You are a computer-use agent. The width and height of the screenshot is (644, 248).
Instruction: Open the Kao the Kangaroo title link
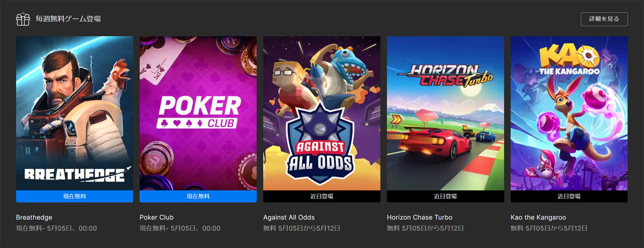(538, 217)
